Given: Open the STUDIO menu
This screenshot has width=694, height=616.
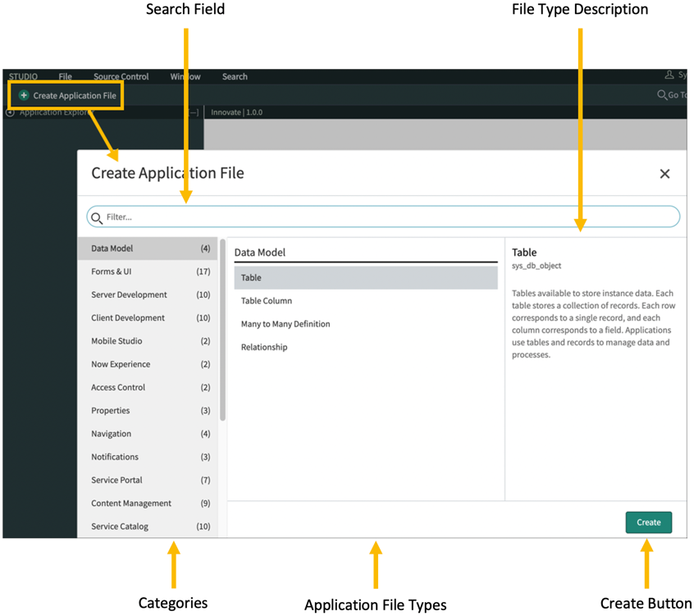Looking at the screenshot, I should pyautogui.click(x=23, y=76).
